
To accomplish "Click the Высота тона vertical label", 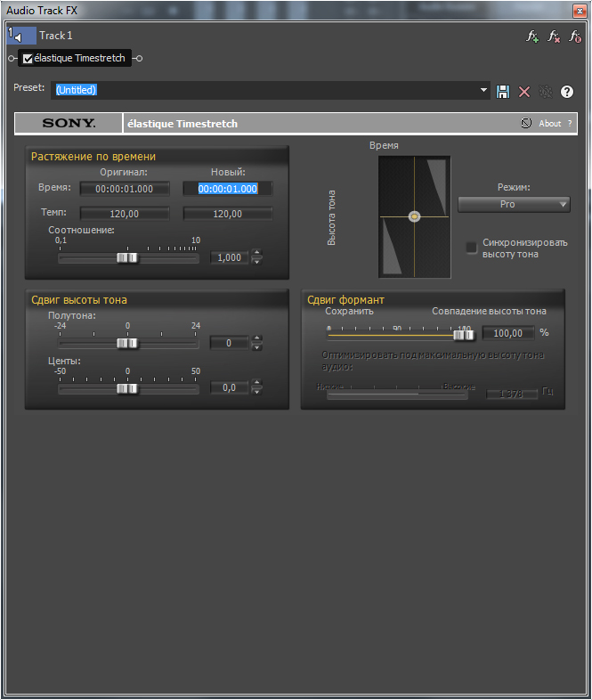I will [x=331, y=218].
